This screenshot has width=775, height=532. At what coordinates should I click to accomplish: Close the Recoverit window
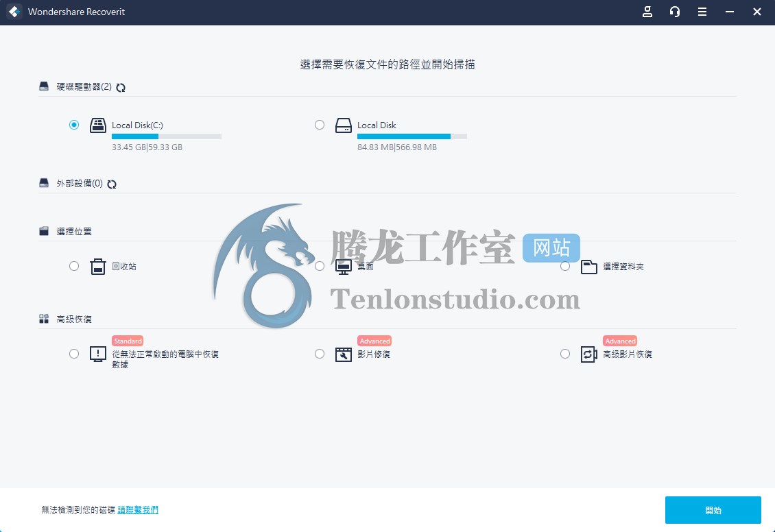(x=756, y=12)
